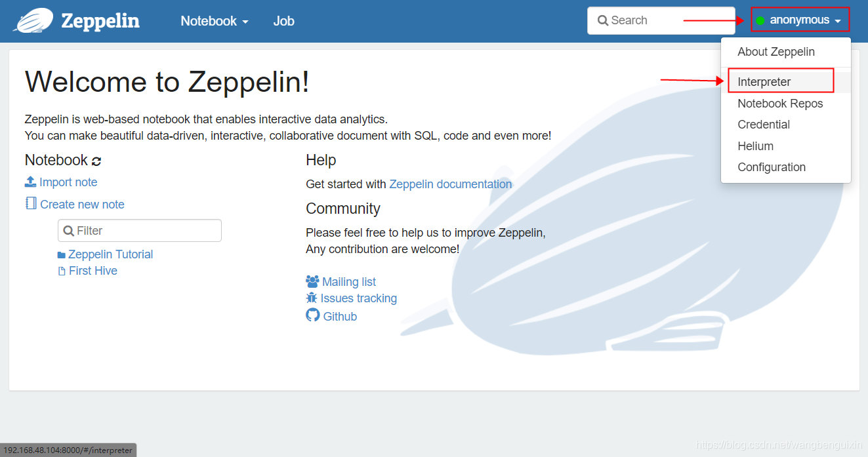
Task: Open the Job page from navbar
Action: click(x=283, y=21)
